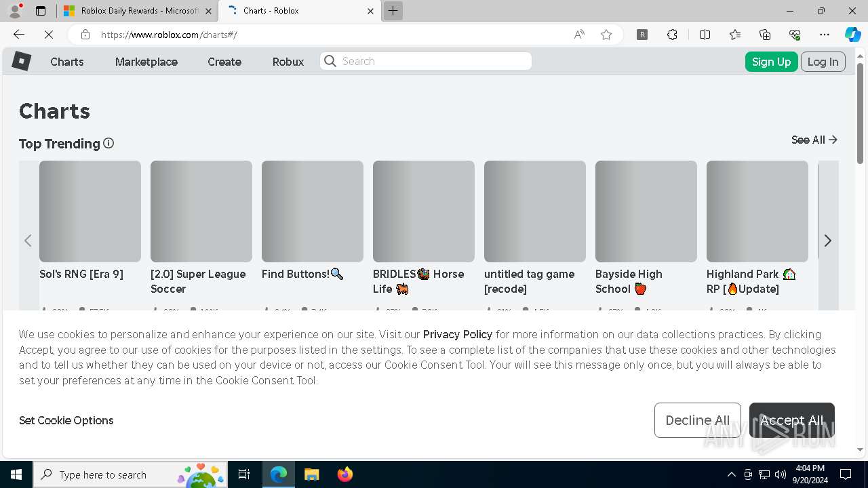View site information lock icon

pyautogui.click(x=85, y=35)
